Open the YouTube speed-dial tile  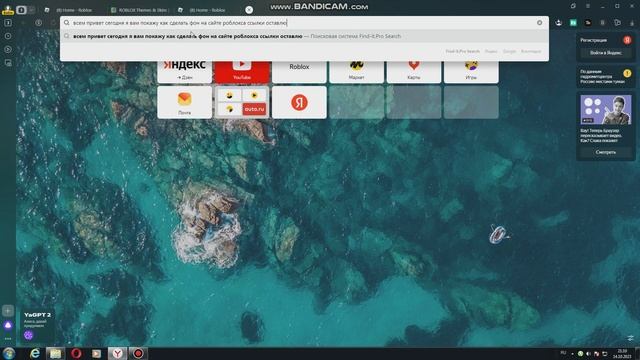[x=242, y=72]
